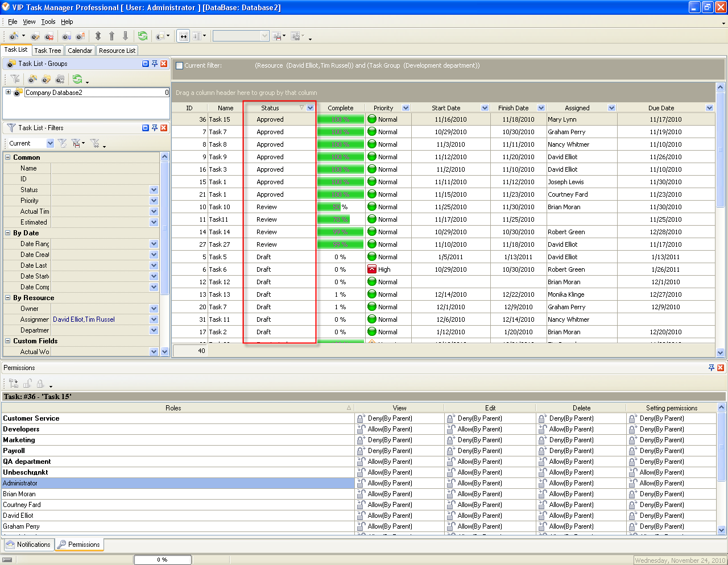Close the Task List - Filters panel
Screen dimensions: 728x565
click(164, 128)
